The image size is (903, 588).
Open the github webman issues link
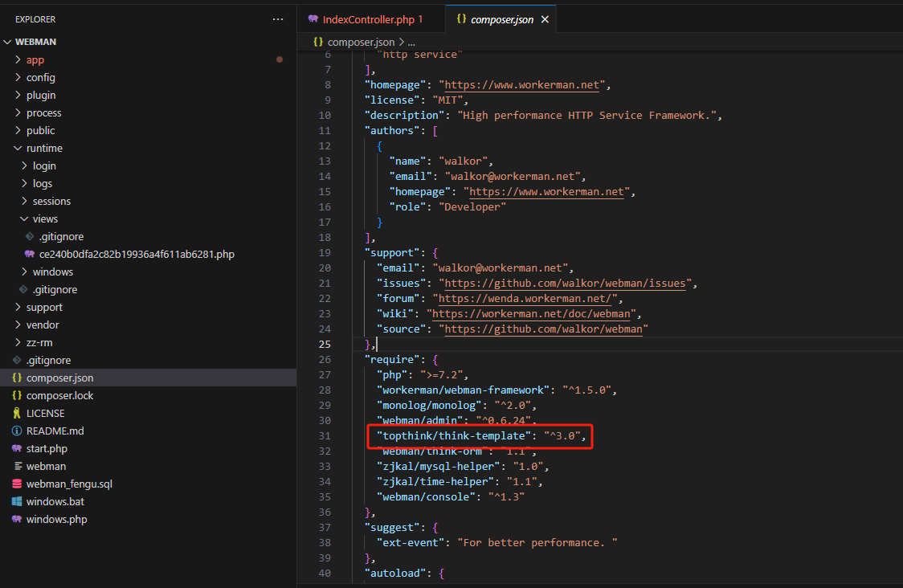pyautogui.click(x=565, y=284)
